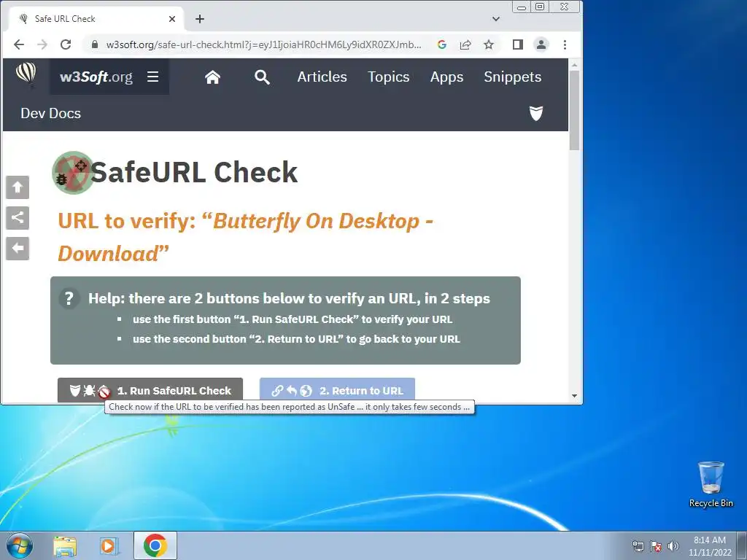This screenshot has height=560, width=747.
Task: Go to the home page icon
Action: pyautogui.click(x=212, y=77)
